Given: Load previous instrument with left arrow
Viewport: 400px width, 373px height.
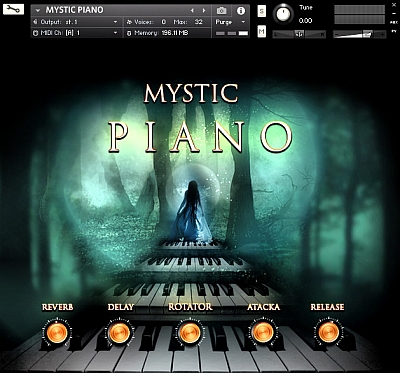Looking at the screenshot, I should coord(192,10).
